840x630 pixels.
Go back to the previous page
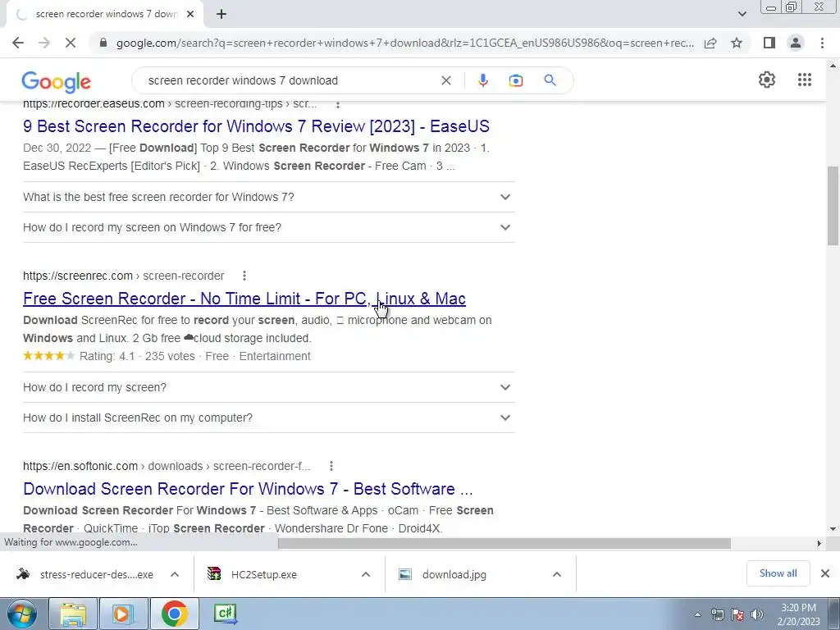coord(18,43)
